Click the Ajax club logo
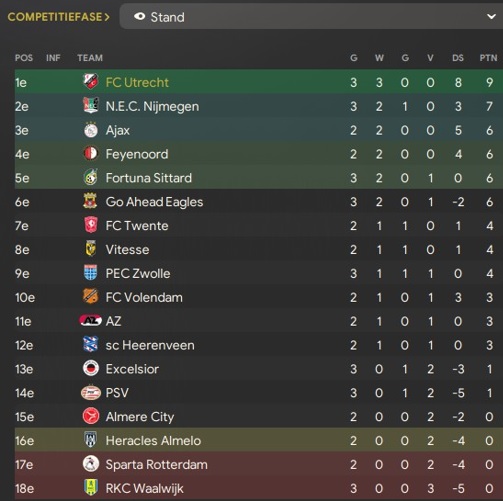503x501 pixels. [x=90, y=130]
